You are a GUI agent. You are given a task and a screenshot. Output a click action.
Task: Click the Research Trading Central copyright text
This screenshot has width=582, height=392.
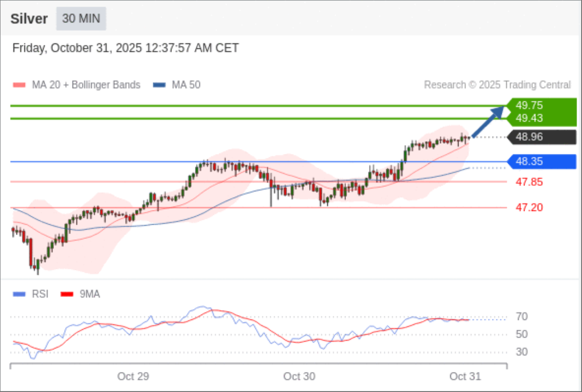pyautogui.click(x=497, y=85)
